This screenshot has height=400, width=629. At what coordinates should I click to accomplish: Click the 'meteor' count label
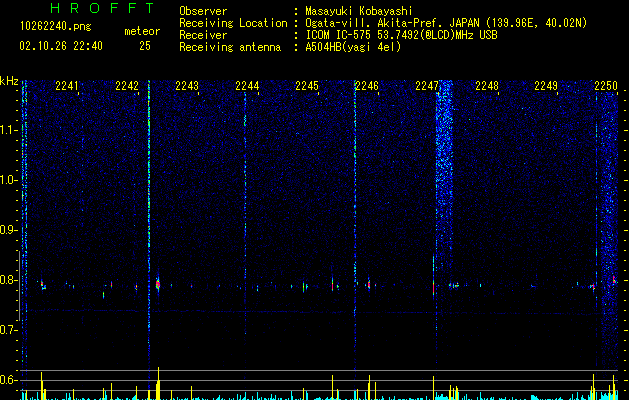point(142,31)
